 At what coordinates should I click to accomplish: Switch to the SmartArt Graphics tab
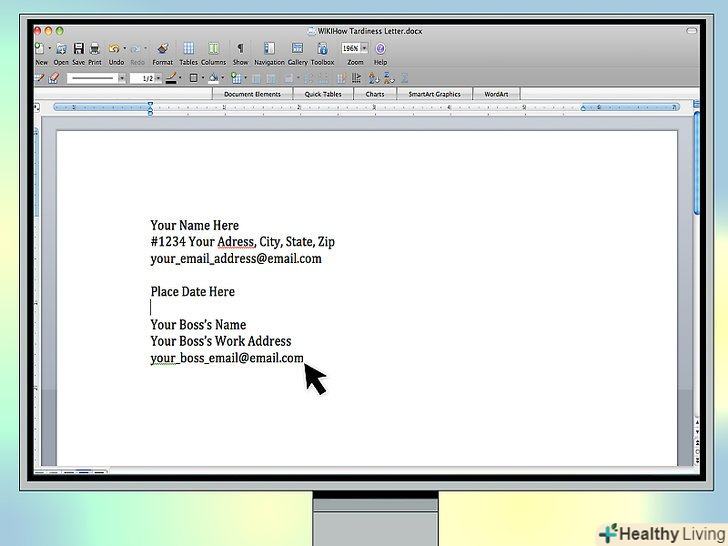pyautogui.click(x=435, y=94)
